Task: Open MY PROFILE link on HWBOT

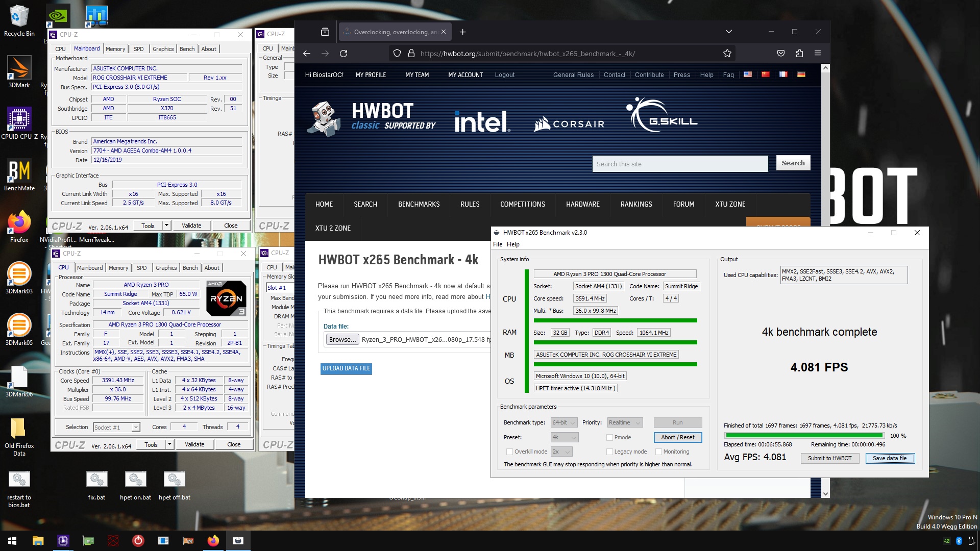Action: pyautogui.click(x=371, y=74)
